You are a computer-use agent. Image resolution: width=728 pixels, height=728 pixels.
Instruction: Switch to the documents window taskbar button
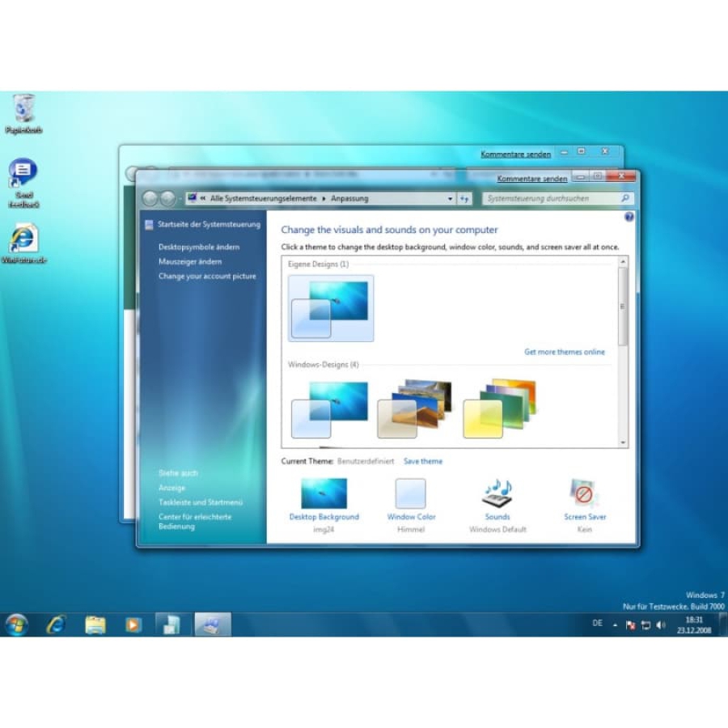point(173,624)
